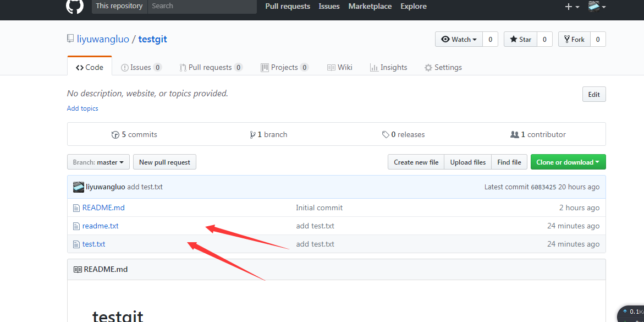Viewport: 644px width, 322px height.
Task: Click the test.txt file icon
Action: (x=76, y=244)
